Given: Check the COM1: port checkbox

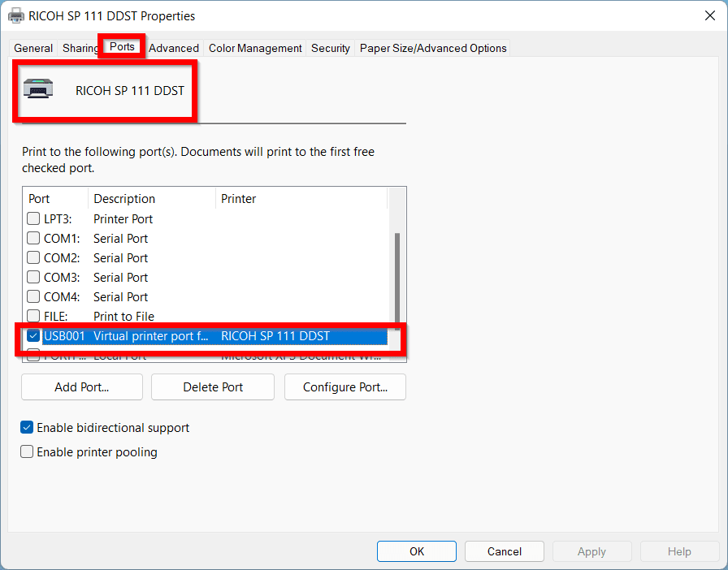Looking at the screenshot, I should pos(33,238).
